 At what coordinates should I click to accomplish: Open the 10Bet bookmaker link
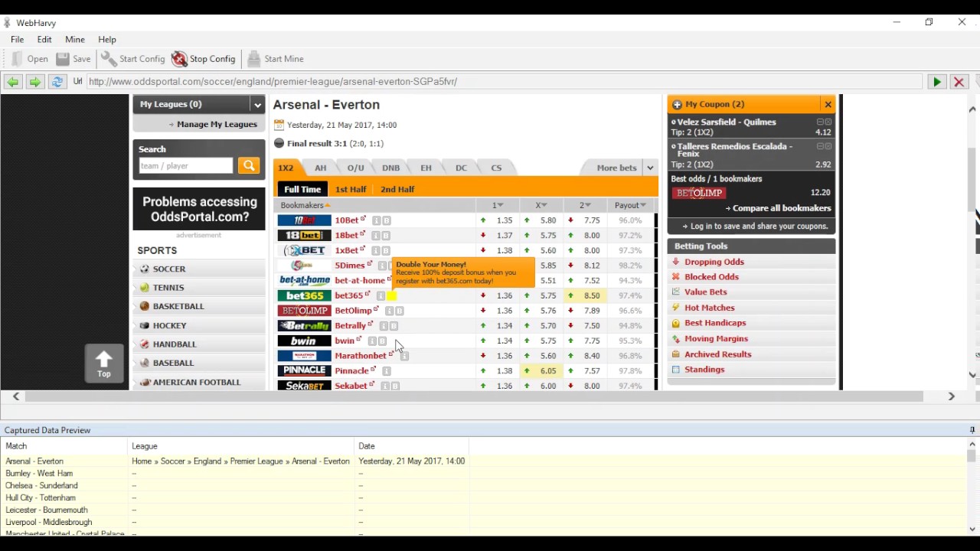348,220
